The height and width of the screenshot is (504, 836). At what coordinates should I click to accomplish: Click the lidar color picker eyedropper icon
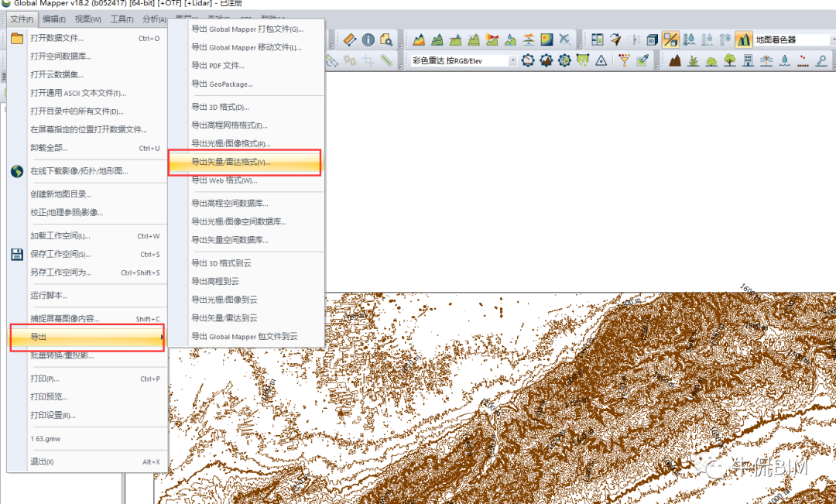click(642, 60)
